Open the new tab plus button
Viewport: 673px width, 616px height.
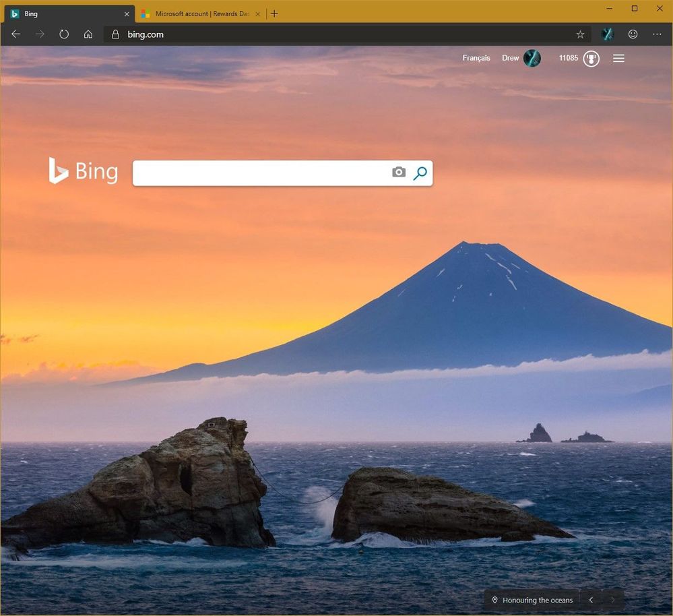(274, 13)
